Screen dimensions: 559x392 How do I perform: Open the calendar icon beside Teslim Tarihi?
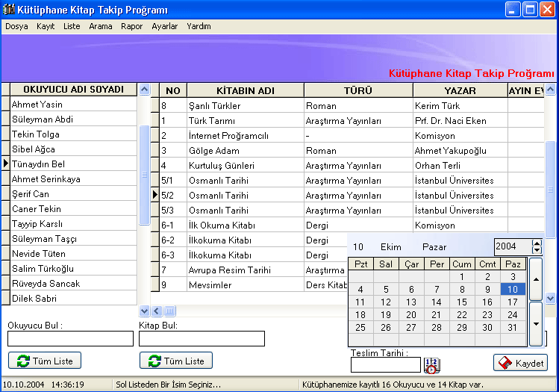click(431, 365)
